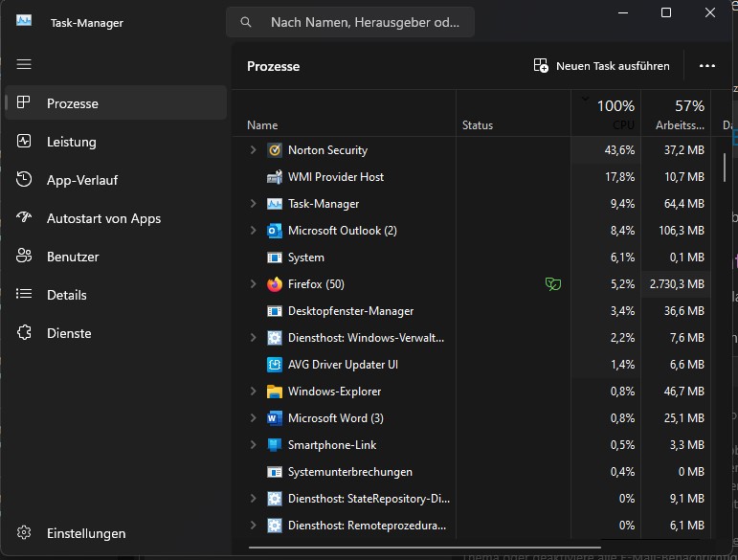Click the App-Verlauf history icon
The image size is (738, 560).
point(24,179)
